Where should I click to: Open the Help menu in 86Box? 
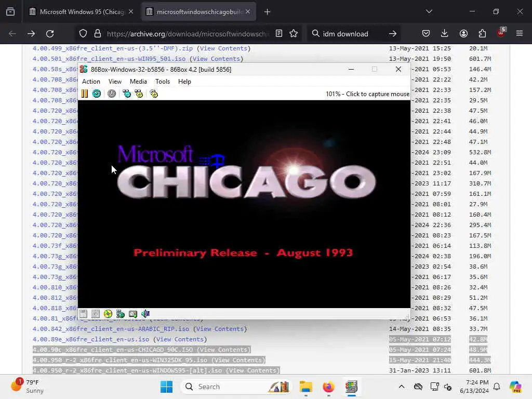pos(184,82)
